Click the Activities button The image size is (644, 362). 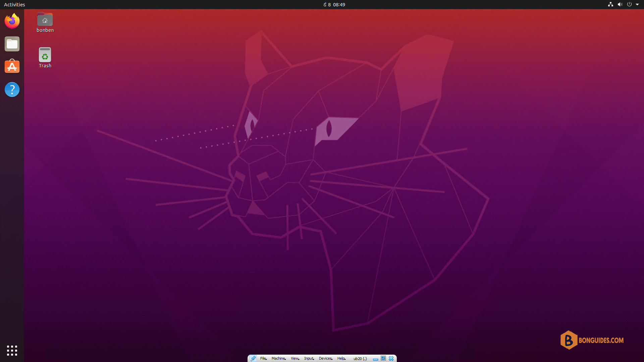14,4
